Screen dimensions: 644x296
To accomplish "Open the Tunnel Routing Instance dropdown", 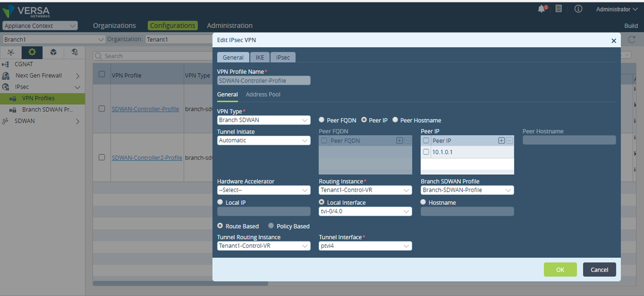I will (x=264, y=246).
